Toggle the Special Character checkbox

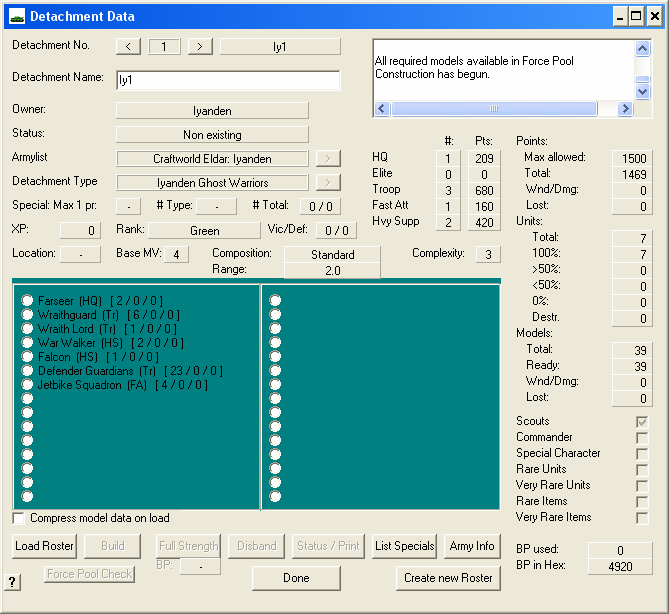click(x=642, y=454)
